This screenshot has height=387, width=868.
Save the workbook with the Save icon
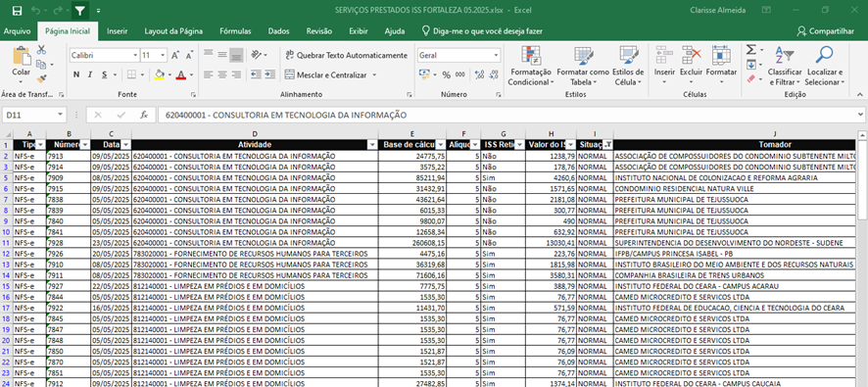pyautogui.click(x=17, y=11)
